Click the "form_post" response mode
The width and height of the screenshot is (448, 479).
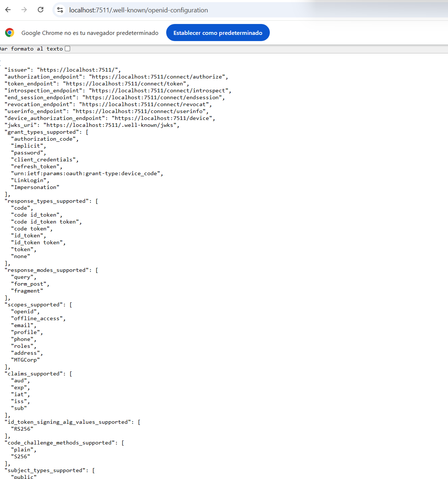(x=30, y=284)
